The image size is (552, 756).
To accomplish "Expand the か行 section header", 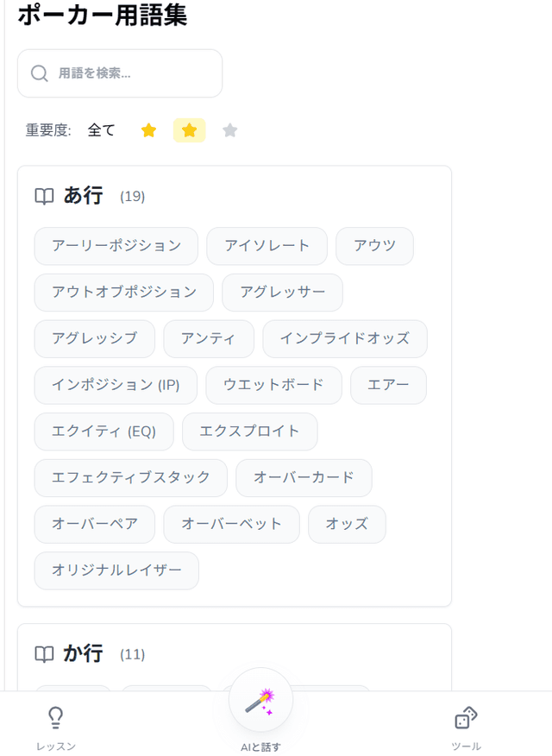I will tap(83, 653).
